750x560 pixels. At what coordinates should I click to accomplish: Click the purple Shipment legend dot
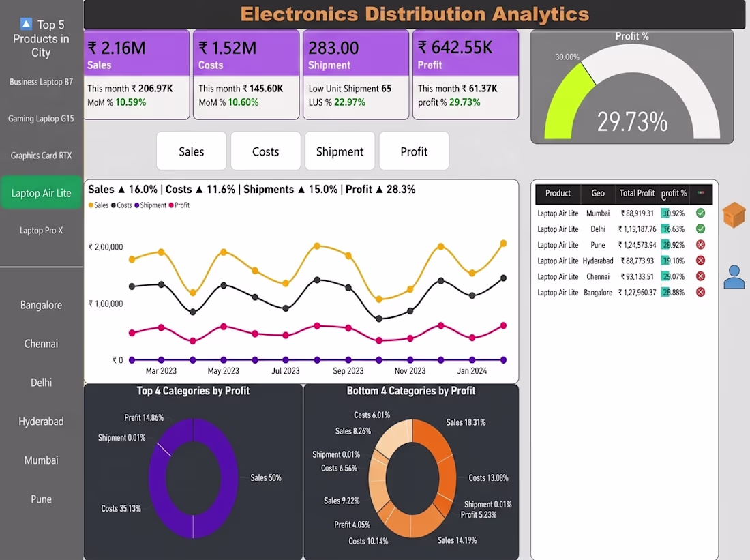click(x=137, y=205)
